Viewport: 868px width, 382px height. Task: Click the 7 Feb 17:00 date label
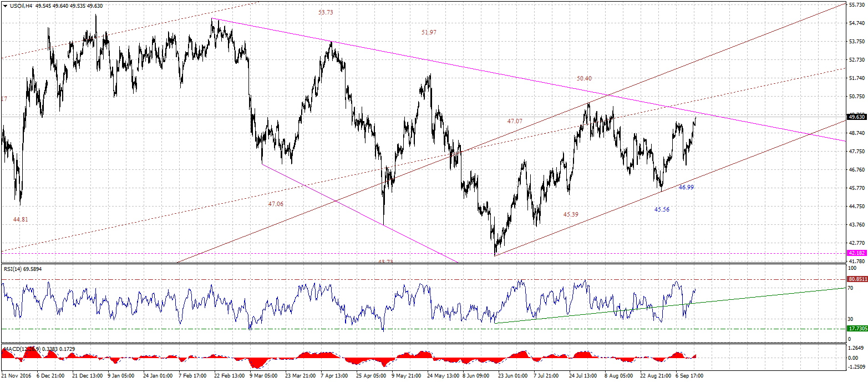194,376
